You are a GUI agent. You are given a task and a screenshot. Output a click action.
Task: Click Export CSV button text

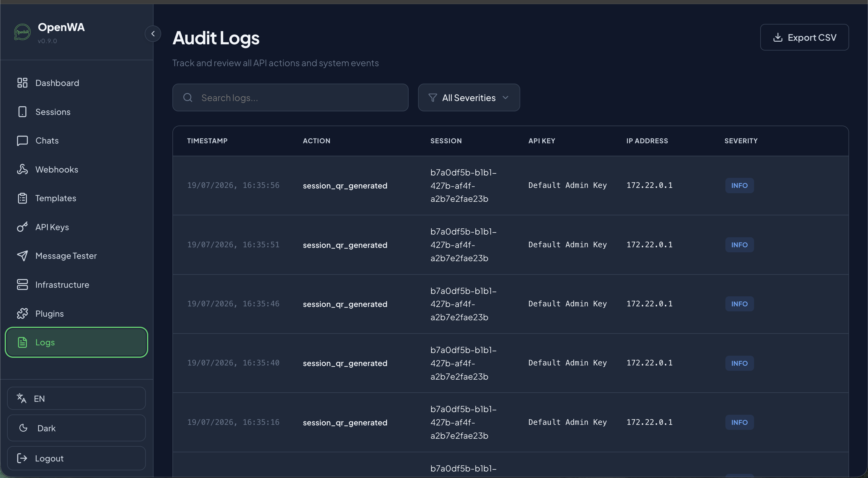tap(812, 38)
